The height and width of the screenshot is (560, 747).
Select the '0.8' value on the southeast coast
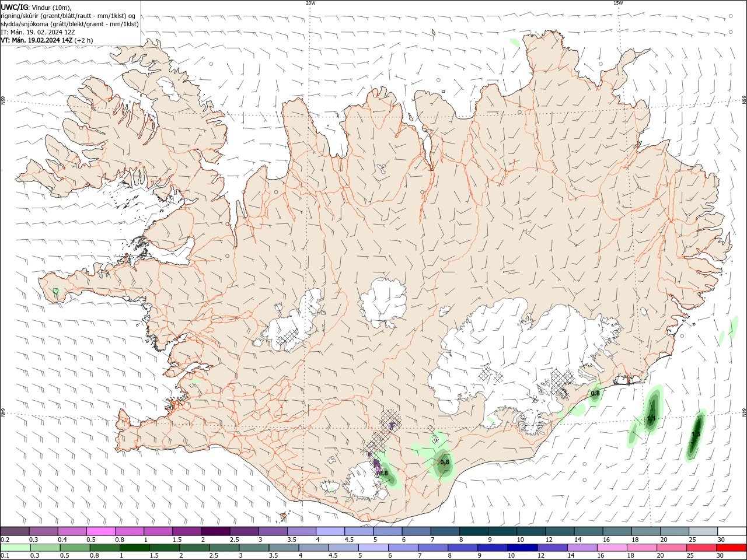tap(595, 393)
